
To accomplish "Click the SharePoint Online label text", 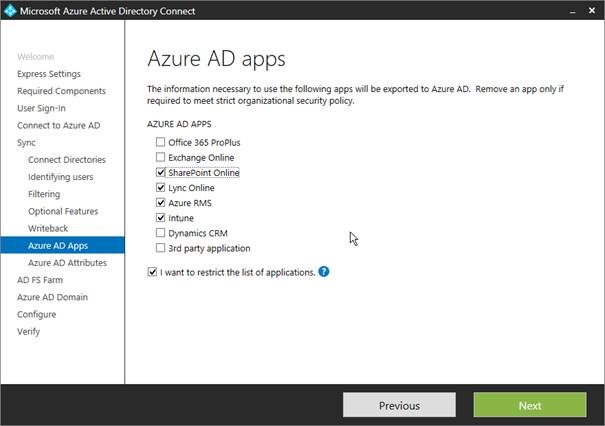I will [204, 172].
